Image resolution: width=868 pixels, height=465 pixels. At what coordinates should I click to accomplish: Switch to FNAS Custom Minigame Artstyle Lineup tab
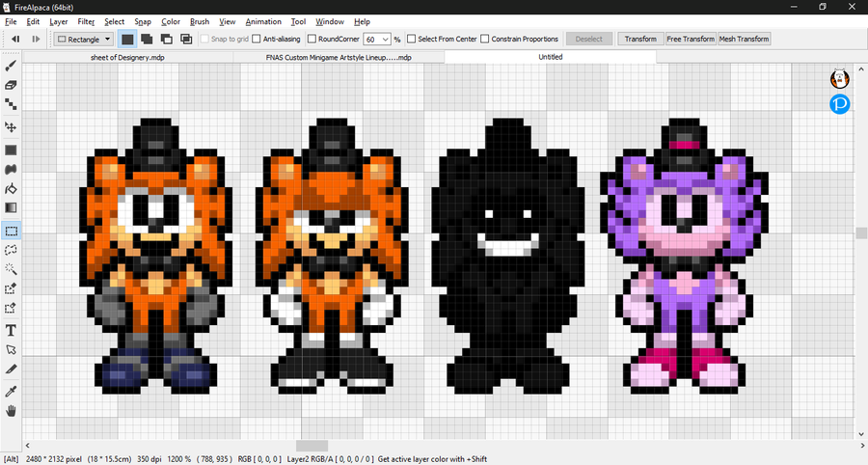339,57
